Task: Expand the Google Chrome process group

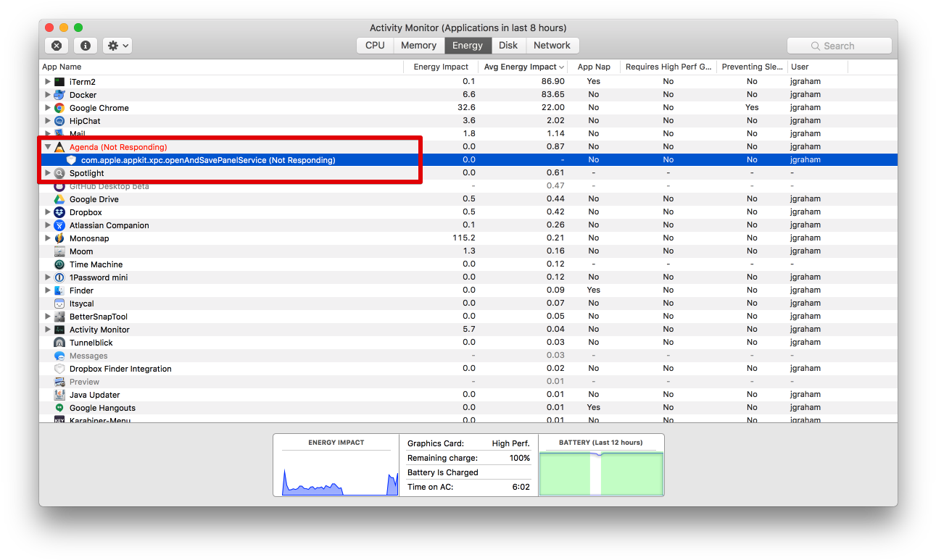Action: point(48,108)
